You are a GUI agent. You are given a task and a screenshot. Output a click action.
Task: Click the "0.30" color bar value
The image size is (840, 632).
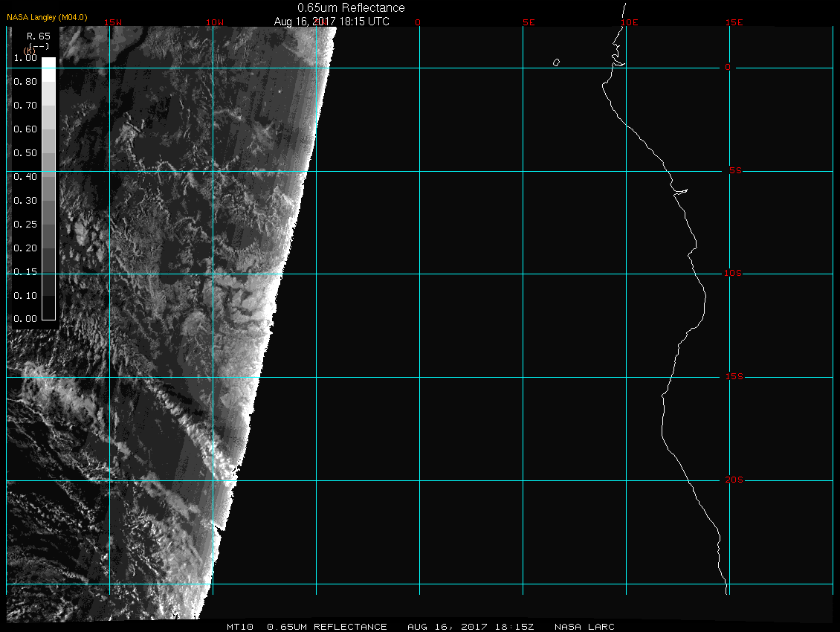pos(25,201)
